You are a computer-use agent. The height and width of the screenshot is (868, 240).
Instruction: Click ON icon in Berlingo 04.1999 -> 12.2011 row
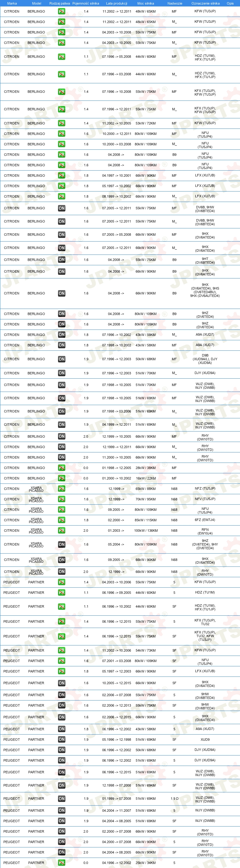(62, 424)
